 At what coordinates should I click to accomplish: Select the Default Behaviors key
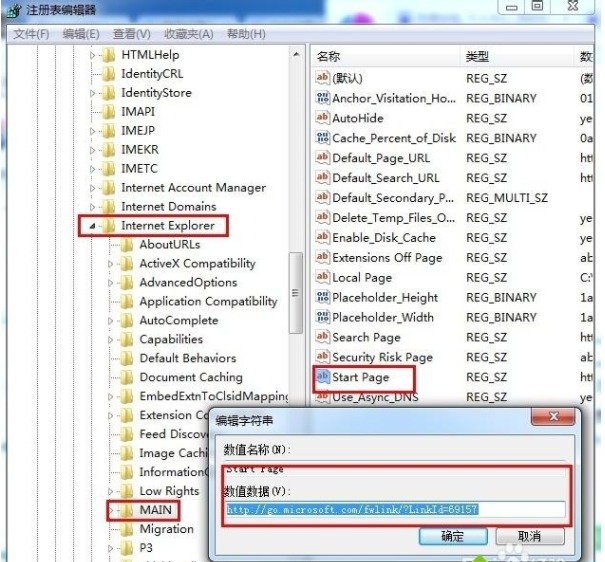(x=188, y=358)
